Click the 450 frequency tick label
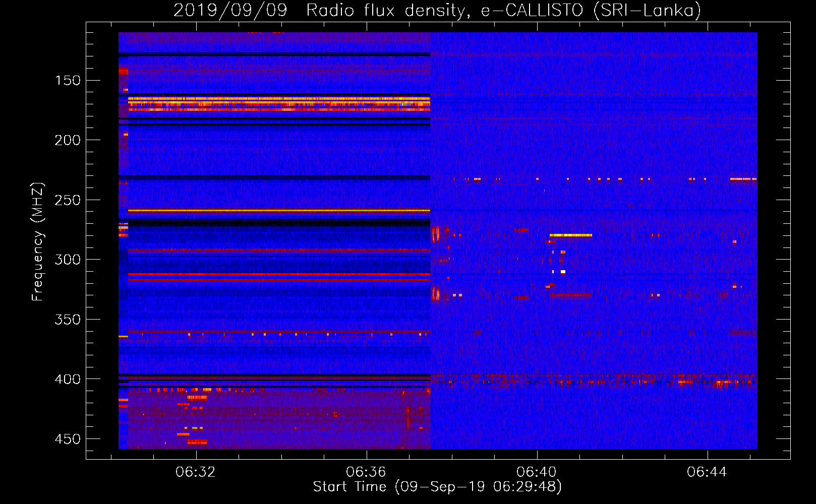Image resolution: width=816 pixels, height=504 pixels. pyautogui.click(x=68, y=439)
